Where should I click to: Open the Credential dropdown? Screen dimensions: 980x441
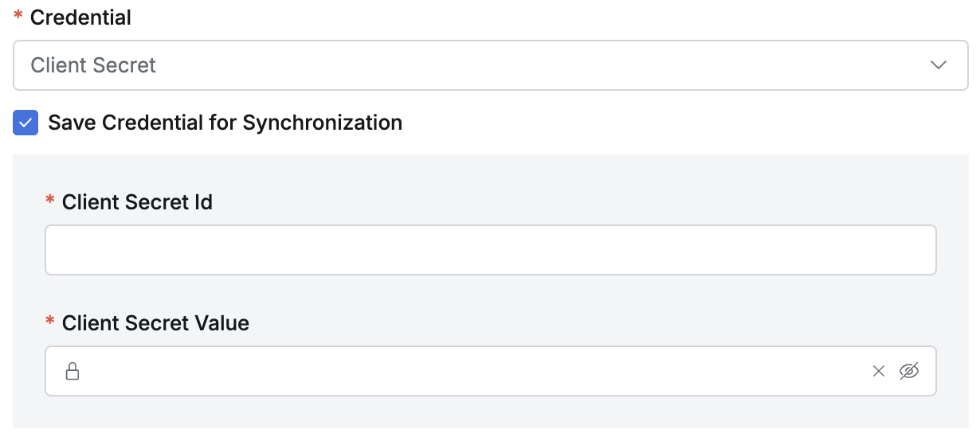478,65
